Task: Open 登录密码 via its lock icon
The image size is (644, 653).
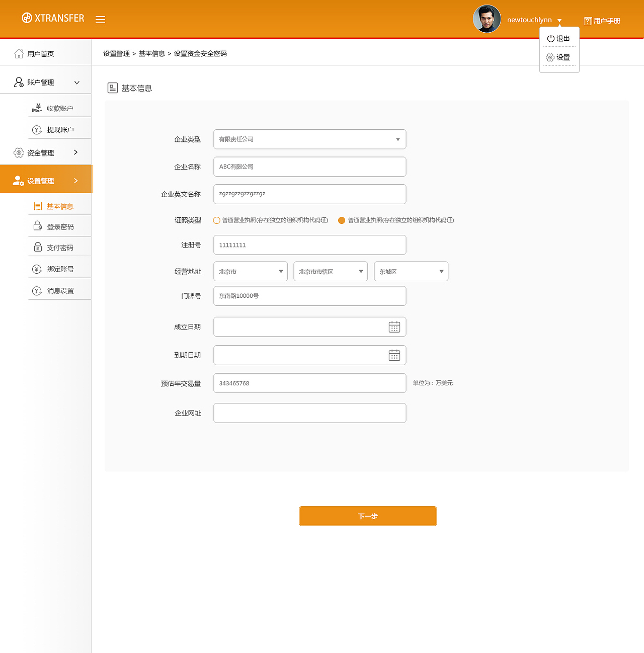Action: pos(38,226)
